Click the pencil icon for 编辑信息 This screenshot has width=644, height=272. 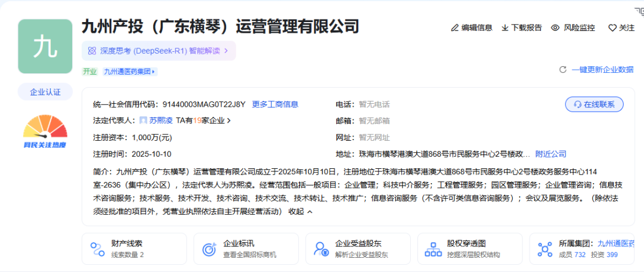pyautogui.click(x=455, y=28)
